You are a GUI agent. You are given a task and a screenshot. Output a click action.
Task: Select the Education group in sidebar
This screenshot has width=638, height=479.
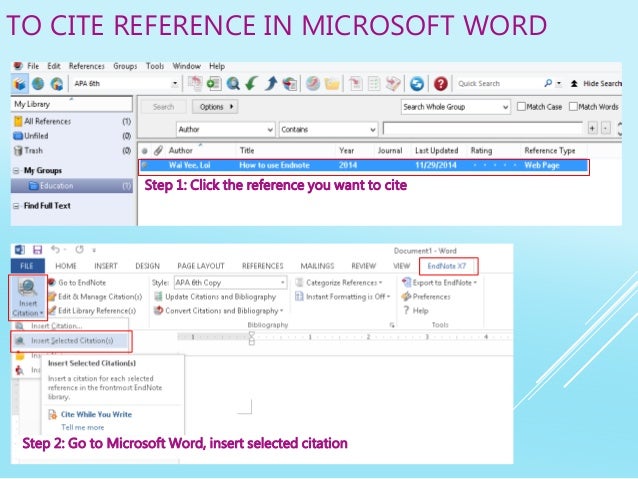[72, 186]
